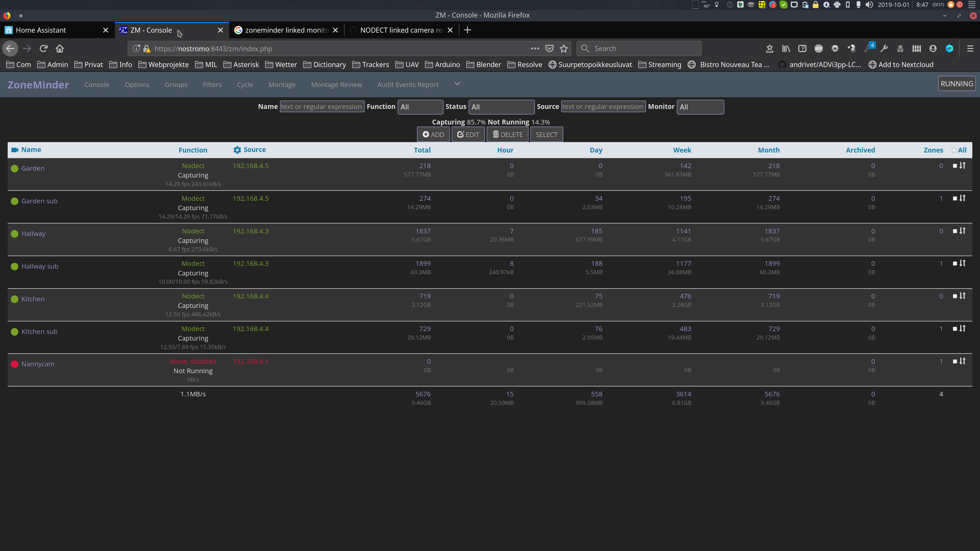
Task: Open the Filters menu item
Action: point(212,84)
